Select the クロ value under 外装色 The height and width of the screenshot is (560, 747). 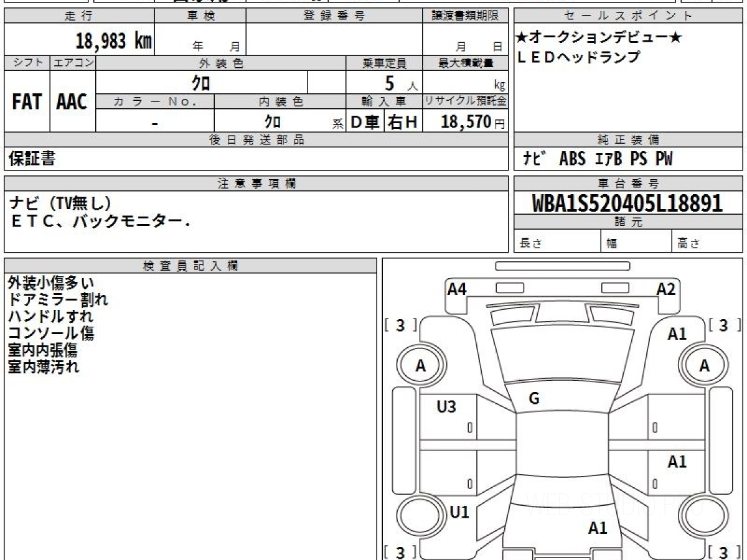tap(200, 82)
